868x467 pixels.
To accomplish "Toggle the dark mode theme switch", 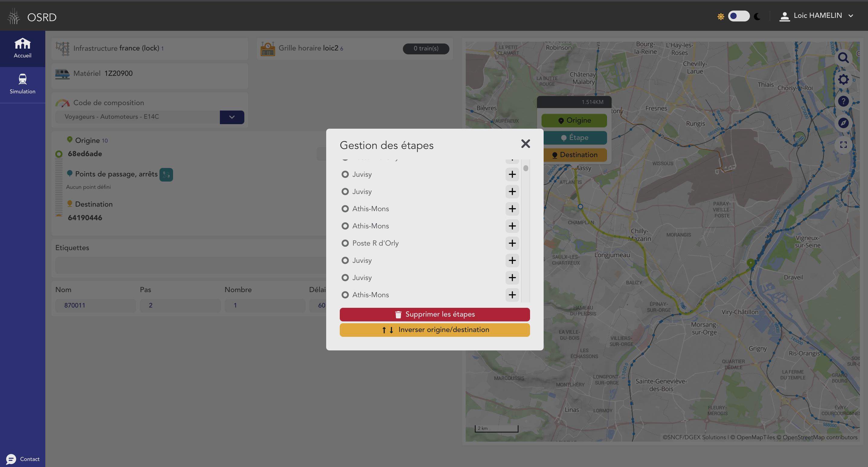I will pos(739,16).
